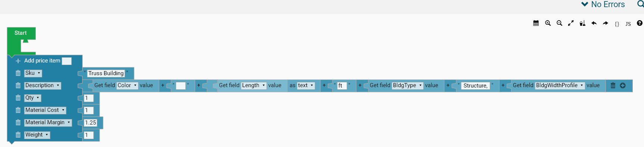Open the help question mark icon

pyautogui.click(x=640, y=23)
